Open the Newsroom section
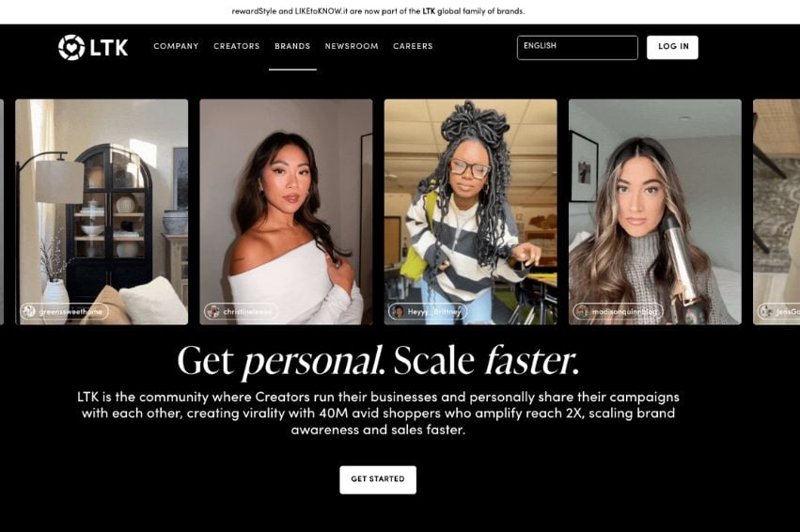 click(352, 46)
